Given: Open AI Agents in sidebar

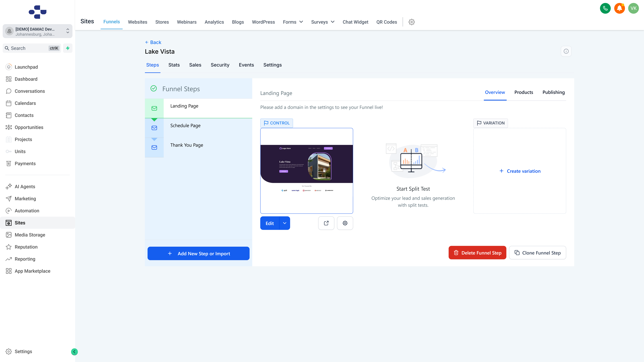Looking at the screenshot, I should click(x=25, y=187).
